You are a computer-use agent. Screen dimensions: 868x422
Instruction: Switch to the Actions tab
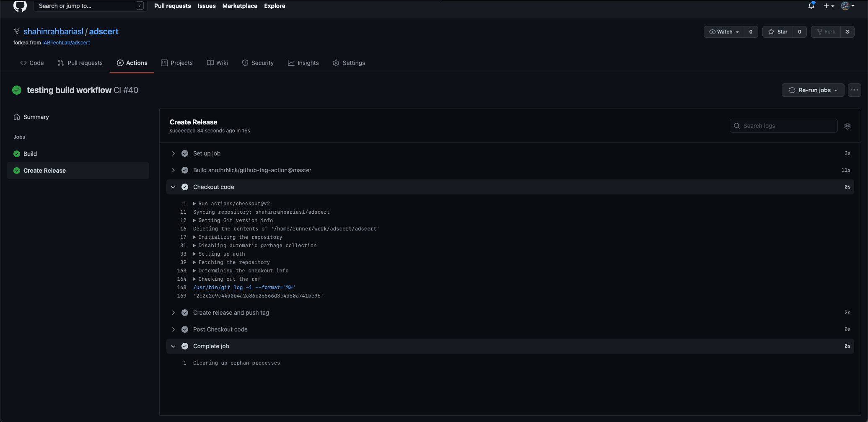[132, 62]
